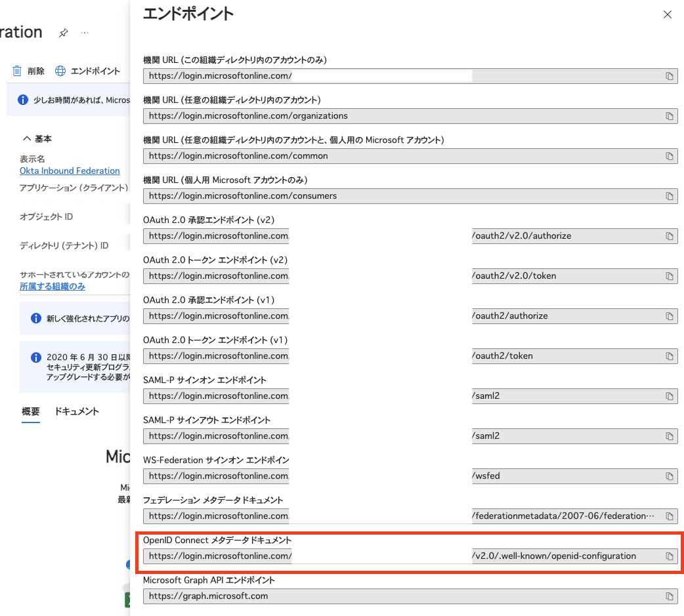The width and height of the screenshot is (684, 616).
Task: Copy the federation metadata document URL
Action: pos(670,516)
